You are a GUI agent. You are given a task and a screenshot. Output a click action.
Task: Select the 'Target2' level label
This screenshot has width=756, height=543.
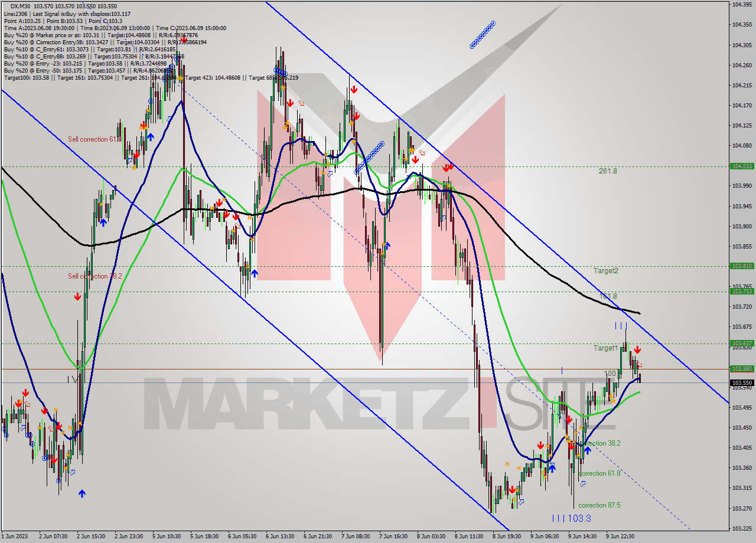pos(606,271)
